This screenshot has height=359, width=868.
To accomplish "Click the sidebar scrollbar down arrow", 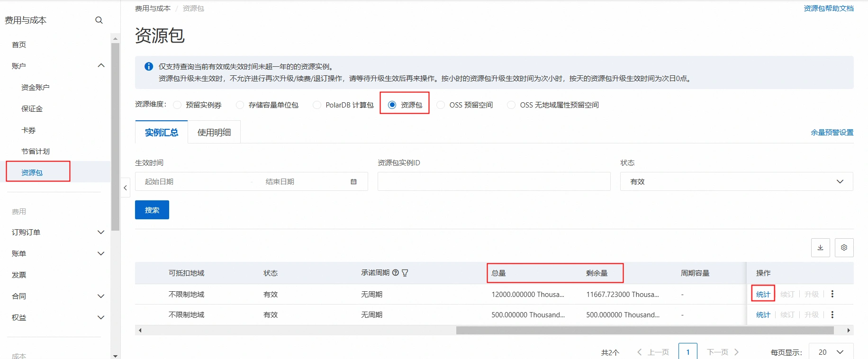I will (x=115, y=355).
